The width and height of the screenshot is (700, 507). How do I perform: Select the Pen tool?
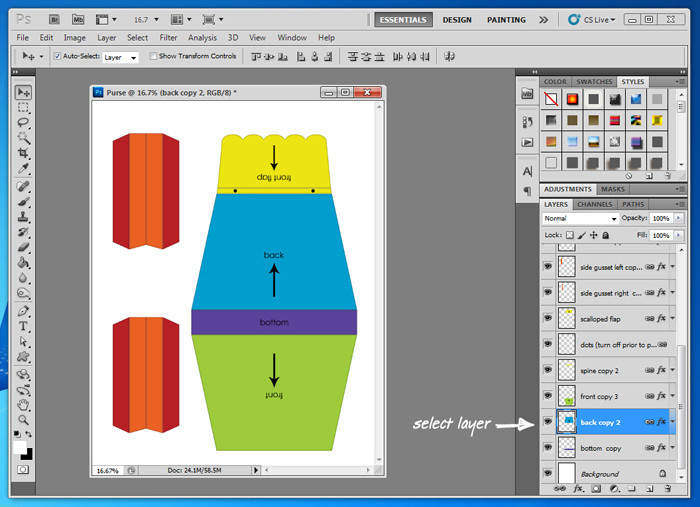click(x=23, y=311)
